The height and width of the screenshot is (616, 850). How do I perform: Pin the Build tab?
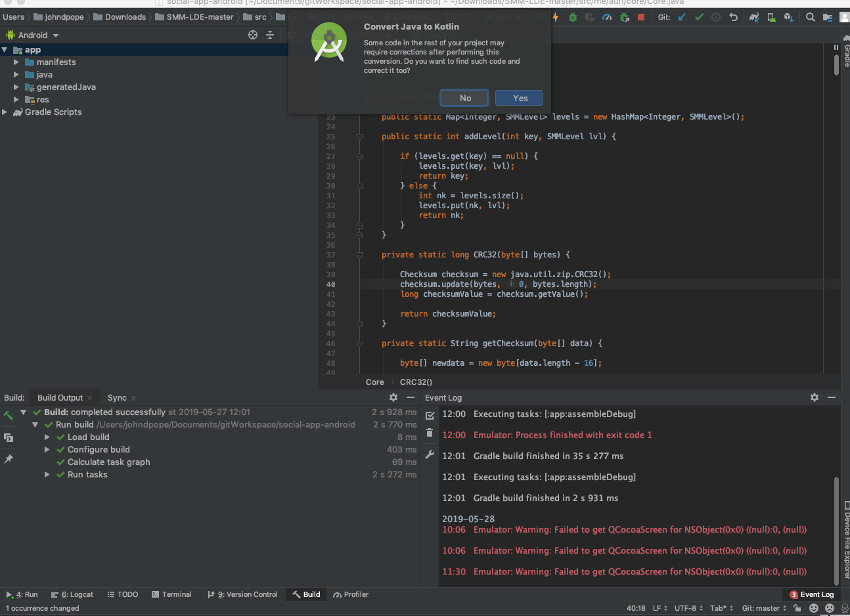point(9,459)
